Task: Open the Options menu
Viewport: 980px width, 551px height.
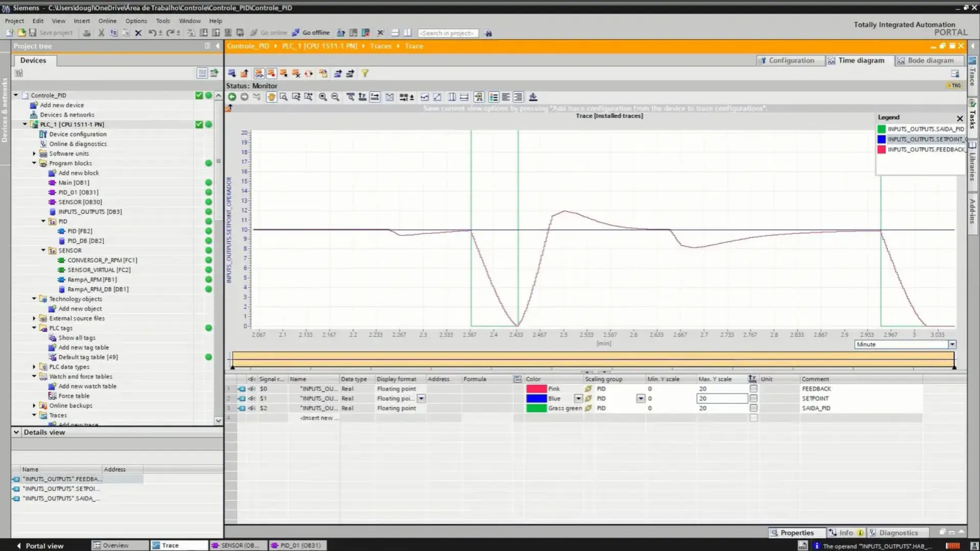Action: 136,21
